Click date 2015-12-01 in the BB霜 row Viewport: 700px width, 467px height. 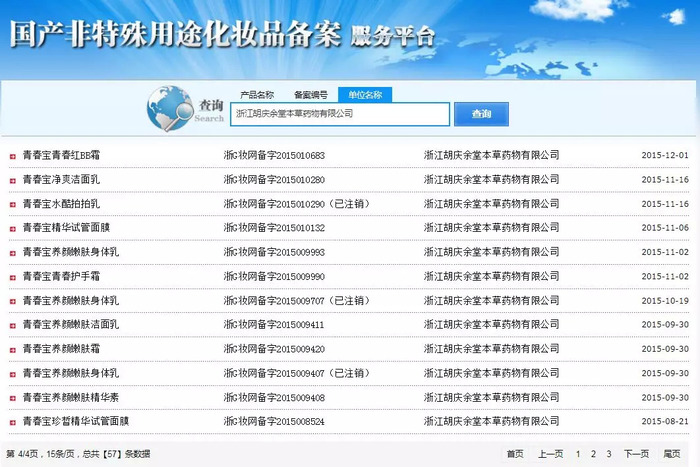[x=665, y=155]
